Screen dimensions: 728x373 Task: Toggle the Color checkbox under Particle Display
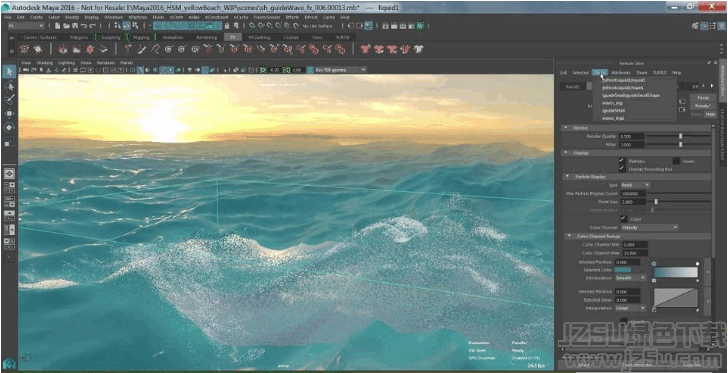[x=624, y=219]
